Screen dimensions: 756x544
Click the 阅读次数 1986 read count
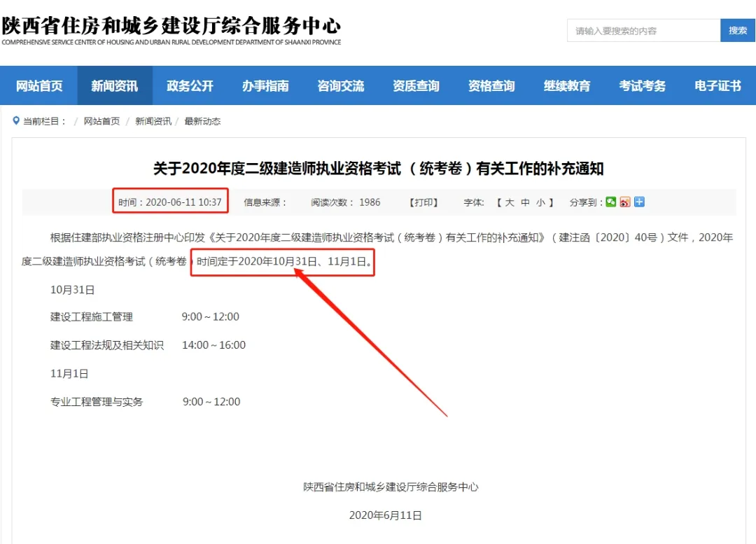(346, 202)
